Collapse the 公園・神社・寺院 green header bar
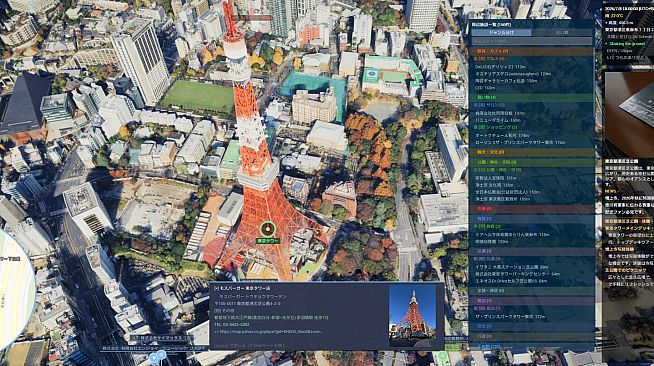Image resolution: width=654 pixels, height=366 pixels. (x=532, y=162)
